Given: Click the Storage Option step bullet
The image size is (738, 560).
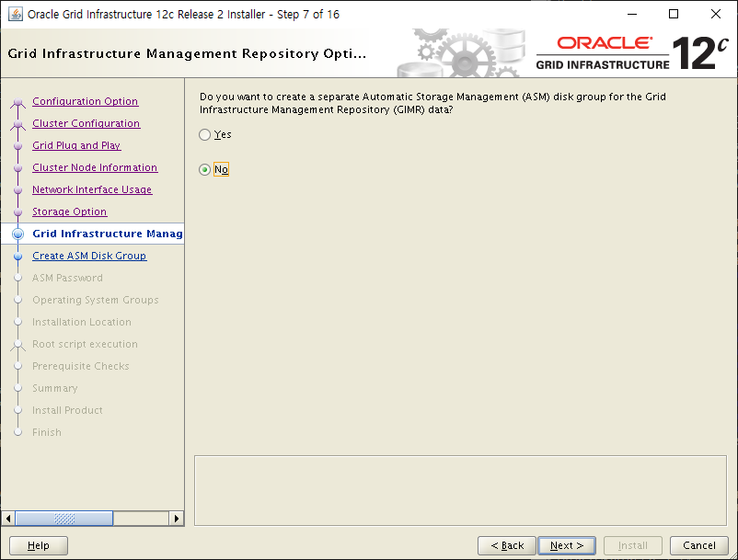Looking at the screenshot, I should coord(17,212).
